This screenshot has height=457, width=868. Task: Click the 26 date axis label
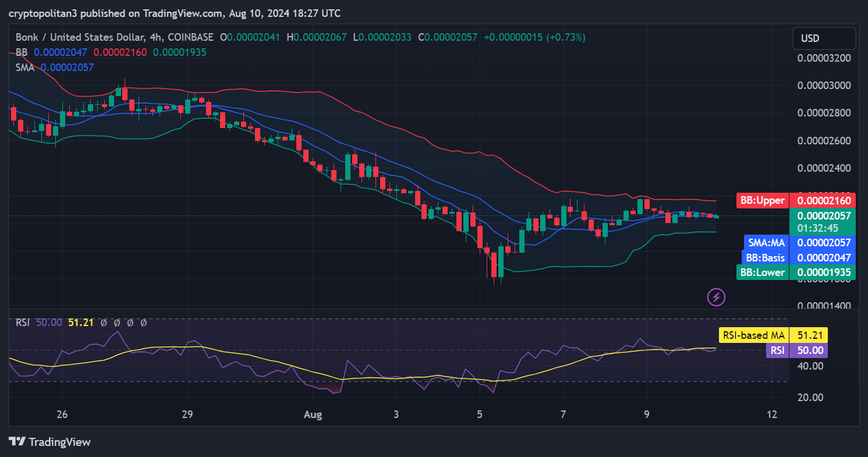pyautogui.click(x=62, y=415)
